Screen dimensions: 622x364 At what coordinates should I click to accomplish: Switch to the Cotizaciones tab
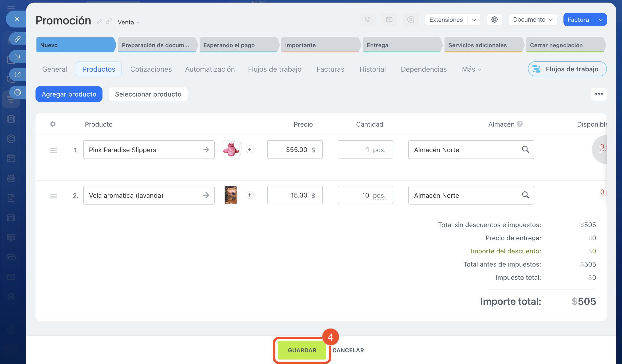click(151, 69)
